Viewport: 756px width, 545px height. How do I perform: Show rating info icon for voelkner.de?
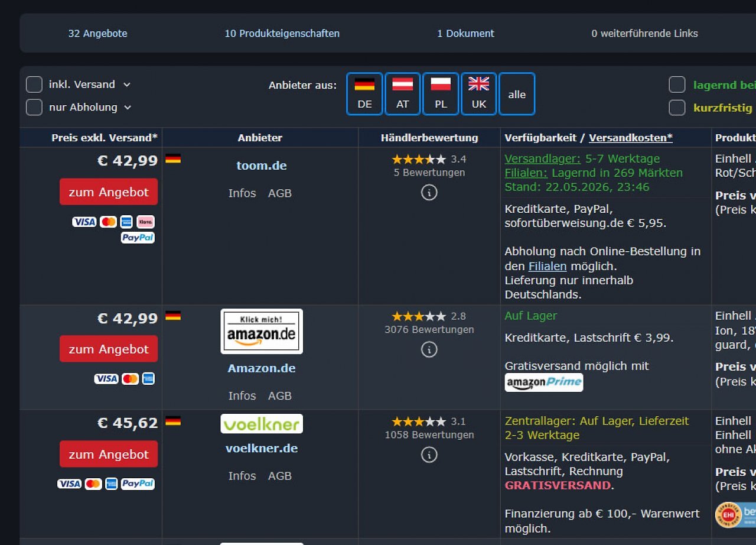(x=429, y=455)
